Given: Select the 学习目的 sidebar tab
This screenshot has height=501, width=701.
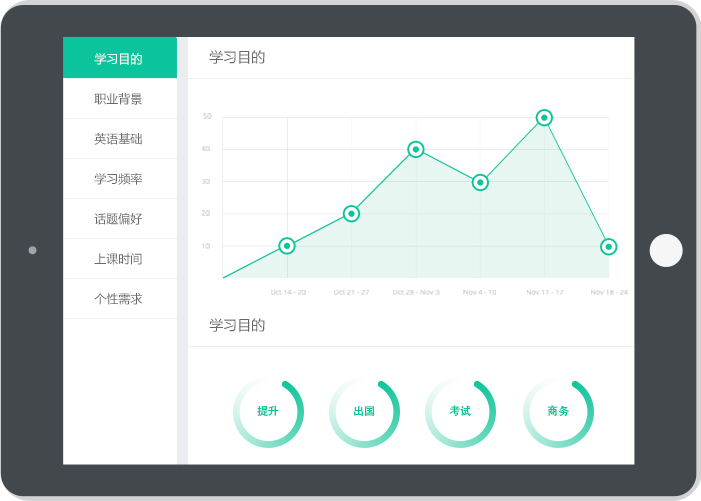Looking at the screenshot, I should click(119, 58).
